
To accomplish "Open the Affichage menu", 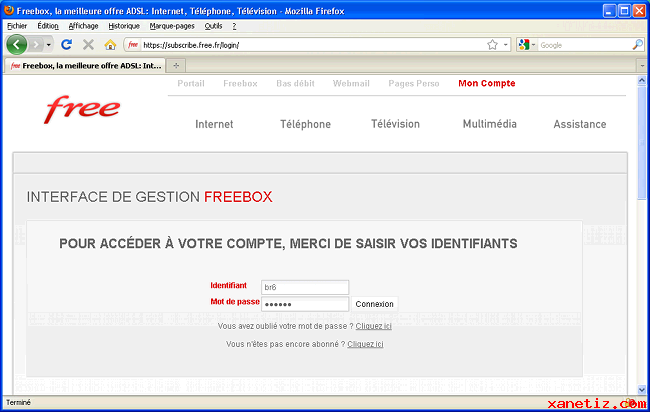I will (83, 26).
